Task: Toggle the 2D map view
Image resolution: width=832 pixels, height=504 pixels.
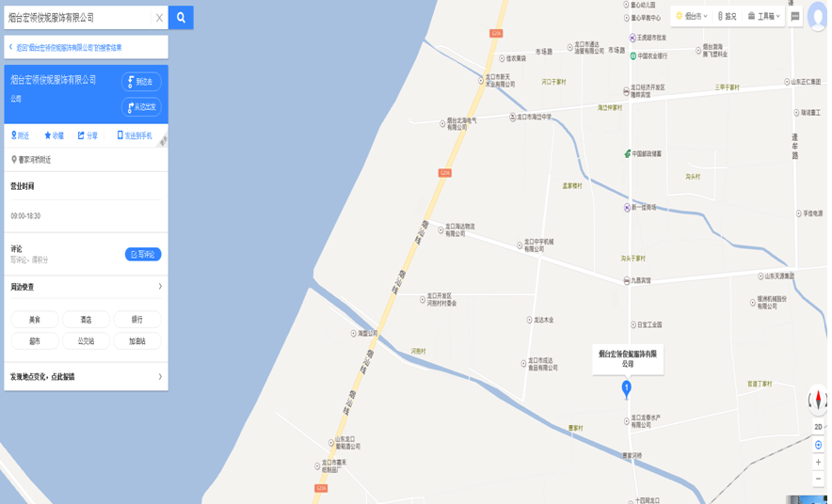Action: tap(818, 427)
